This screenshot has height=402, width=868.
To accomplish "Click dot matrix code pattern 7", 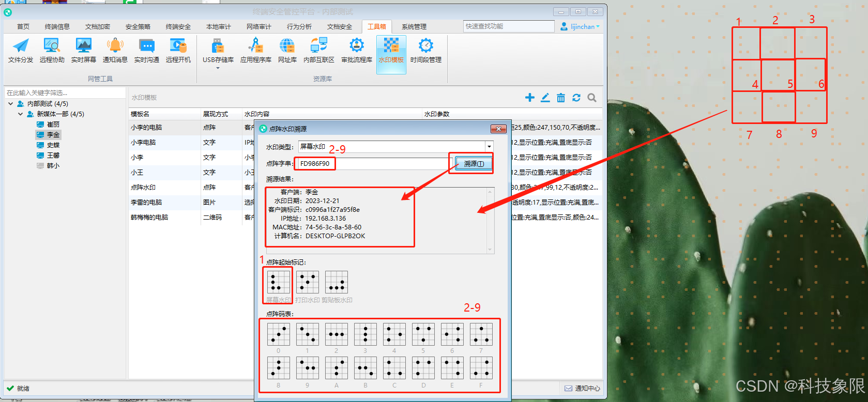I will tap(481, 334).
